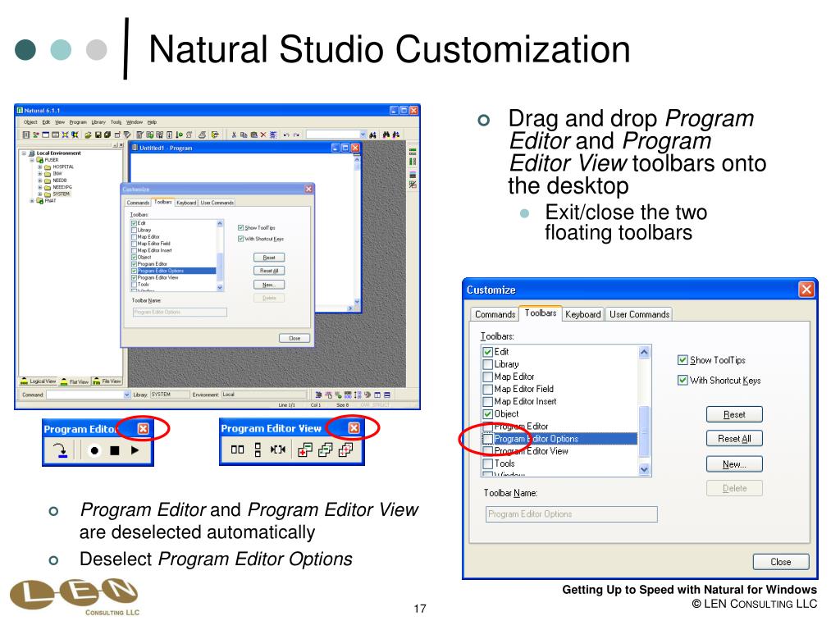Click the red X Delete icon in Natural toolbar

click(263, 135)
